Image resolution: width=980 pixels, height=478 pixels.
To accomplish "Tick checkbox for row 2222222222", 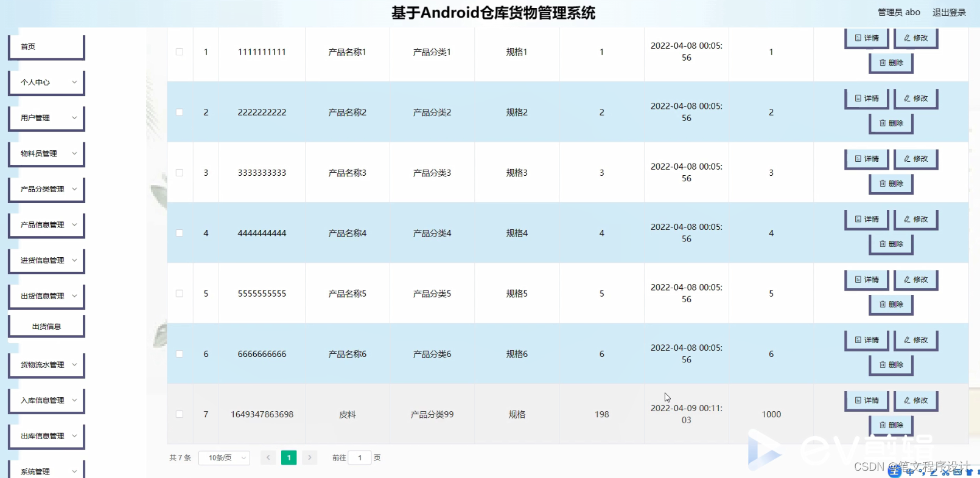I will click(x=180, y=112).
